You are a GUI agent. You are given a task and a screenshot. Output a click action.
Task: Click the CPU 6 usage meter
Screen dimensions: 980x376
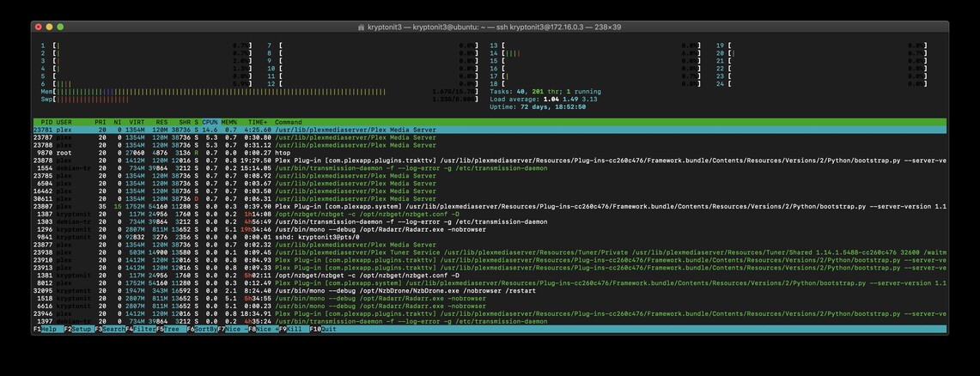(x=146, y=83)
